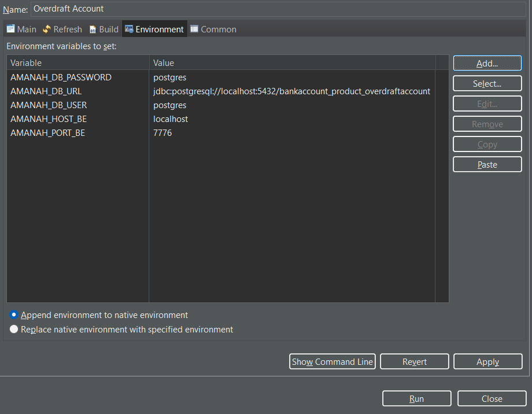This screenshot has width=532, height=414.
Task: Close the run configurations dialog
Action: (x=492, y=399)
